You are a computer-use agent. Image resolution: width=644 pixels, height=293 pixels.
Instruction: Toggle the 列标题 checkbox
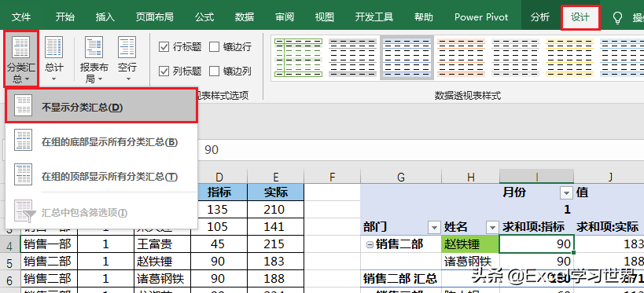(164, 71)
